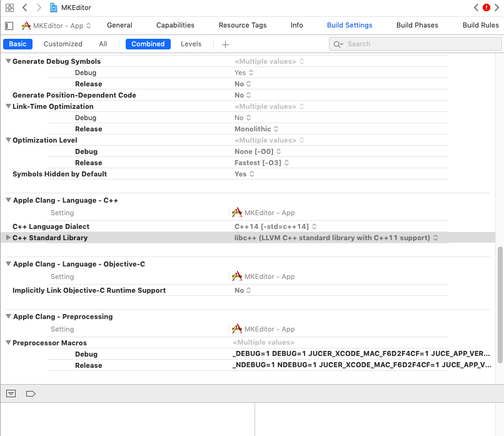Collapse Optimization Level setting

tap(8, 140)
